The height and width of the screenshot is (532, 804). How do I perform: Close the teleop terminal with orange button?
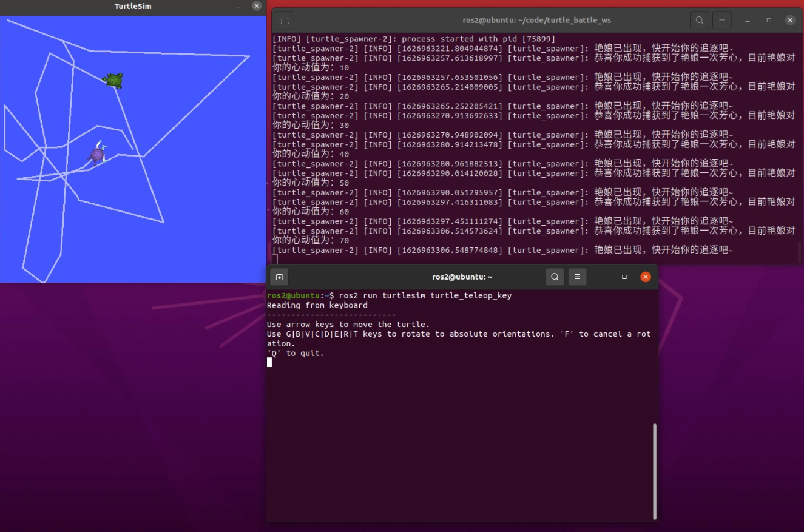[x=646, y=277]
